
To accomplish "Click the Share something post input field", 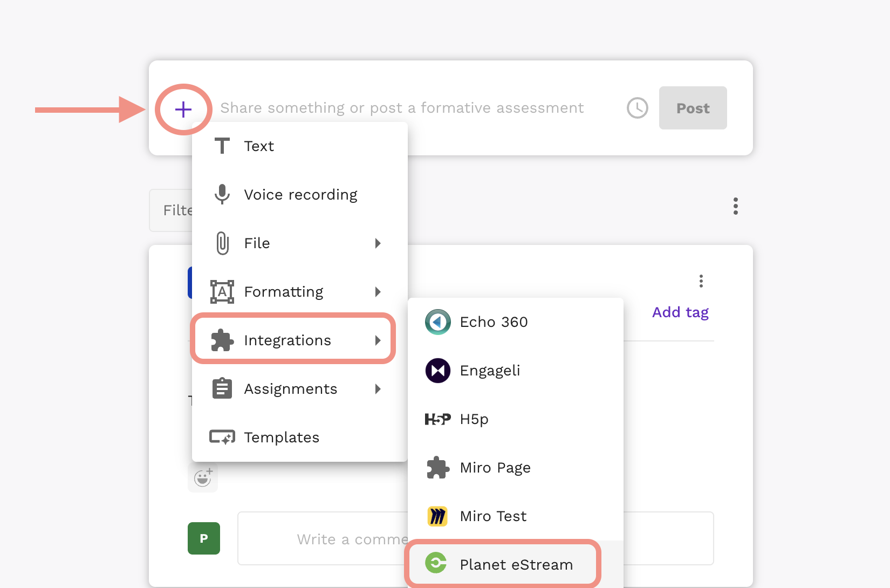I will [x=402, y=108].
